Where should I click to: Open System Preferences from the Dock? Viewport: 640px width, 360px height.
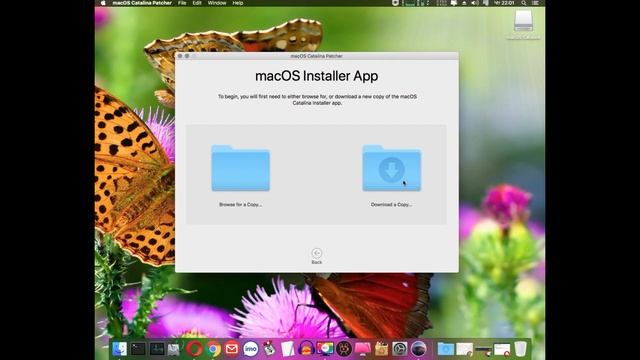(x=400, y=349)
